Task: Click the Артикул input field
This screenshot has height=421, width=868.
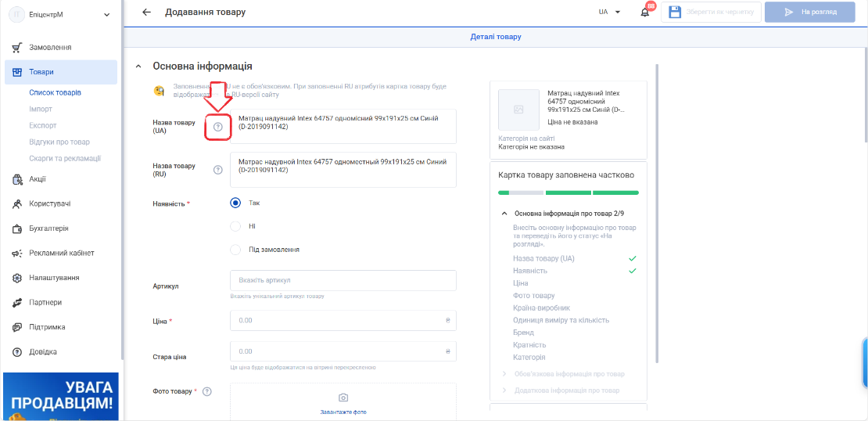Action: tap(343, 280)
